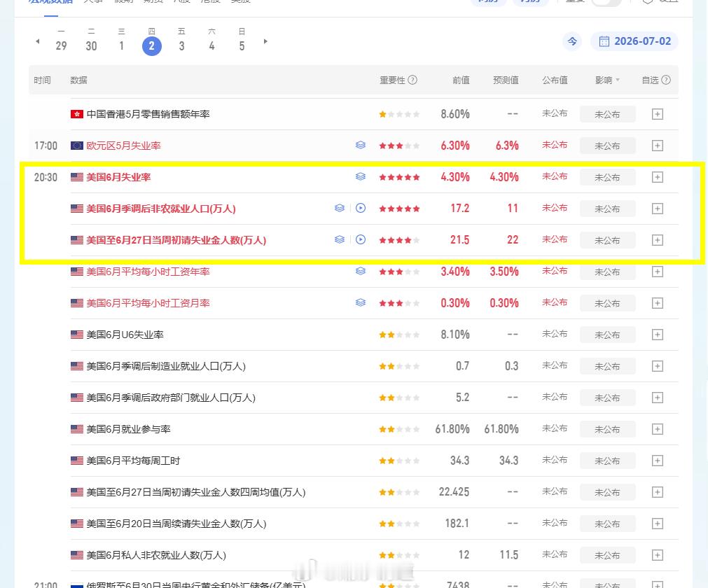Click the 时间 column header
708x588 pixels.
(43, 80)
